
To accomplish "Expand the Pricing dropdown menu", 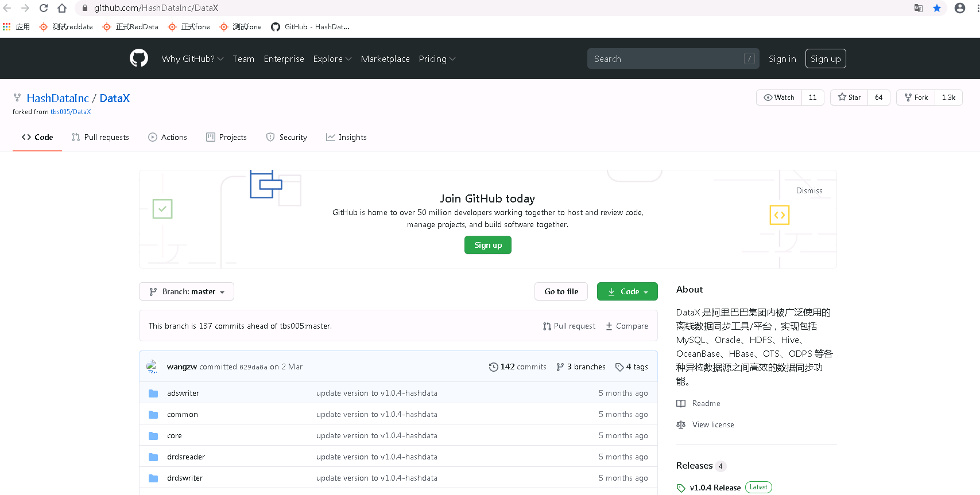I will tap(437, 59).
